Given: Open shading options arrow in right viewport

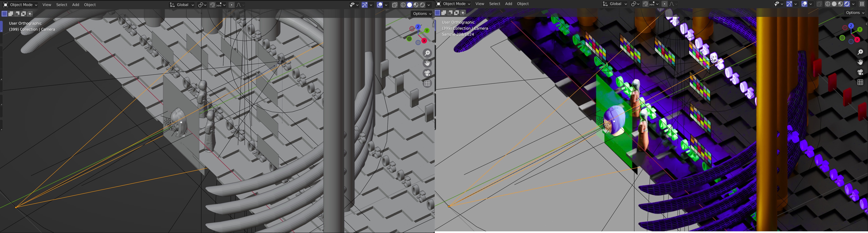Looking at the screenshot, I should pyautogui.click(x=854, y=4).
